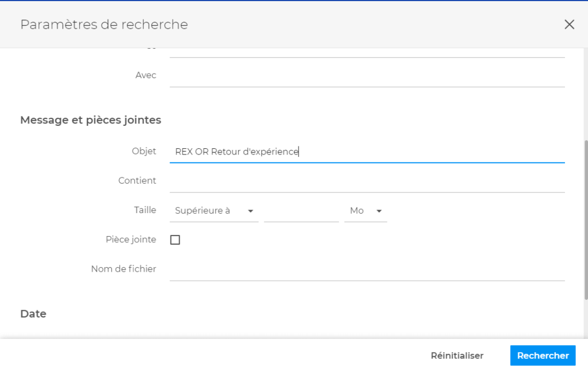Expand the 'Mo' size unit dropdown

[365, 211]
